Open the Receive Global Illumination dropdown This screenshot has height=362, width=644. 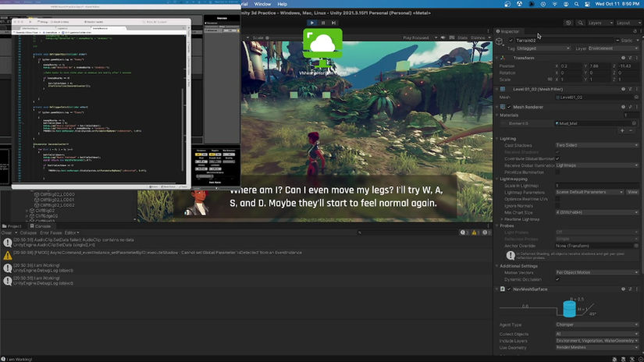(x=597, y=165)
